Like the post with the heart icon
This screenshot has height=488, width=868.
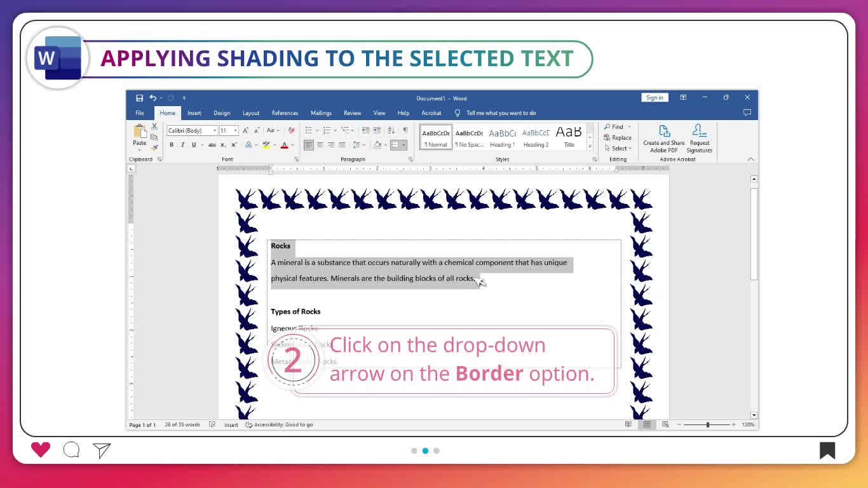41,450
